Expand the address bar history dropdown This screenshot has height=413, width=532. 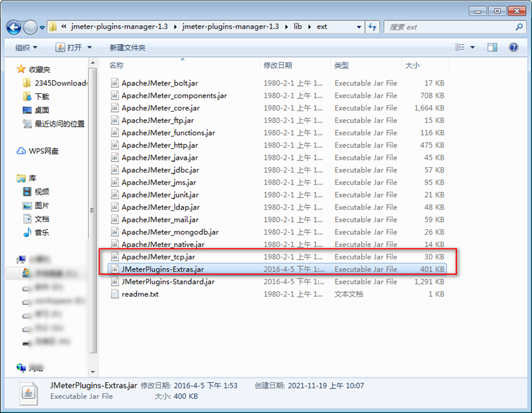point(359,27)
